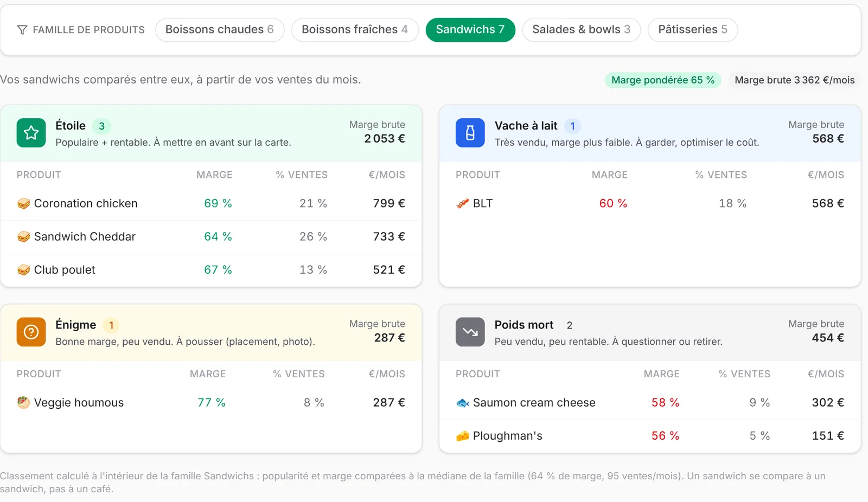
Task: Click the orange question mark Énigme icon
Action: point(31,332)
